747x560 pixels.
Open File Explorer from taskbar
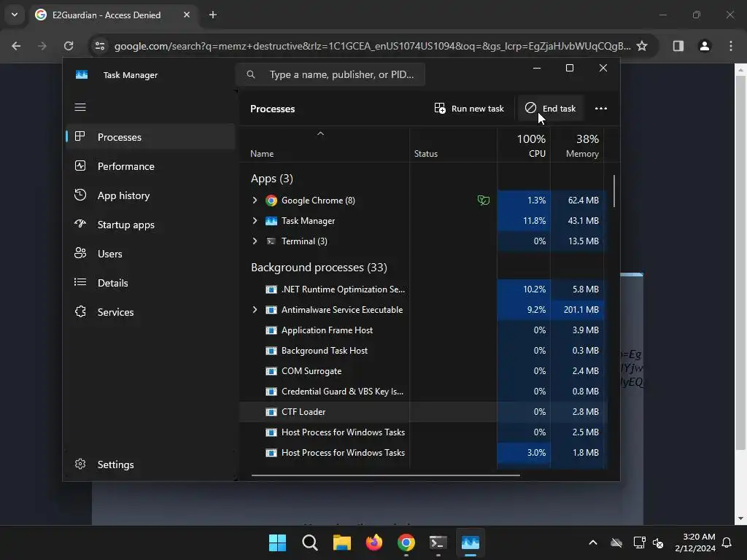341,542
